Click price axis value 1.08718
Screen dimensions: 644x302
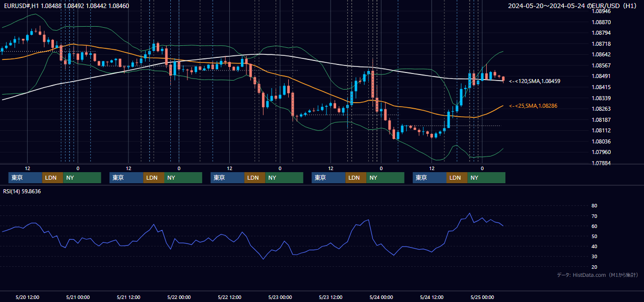pos(601,44)
